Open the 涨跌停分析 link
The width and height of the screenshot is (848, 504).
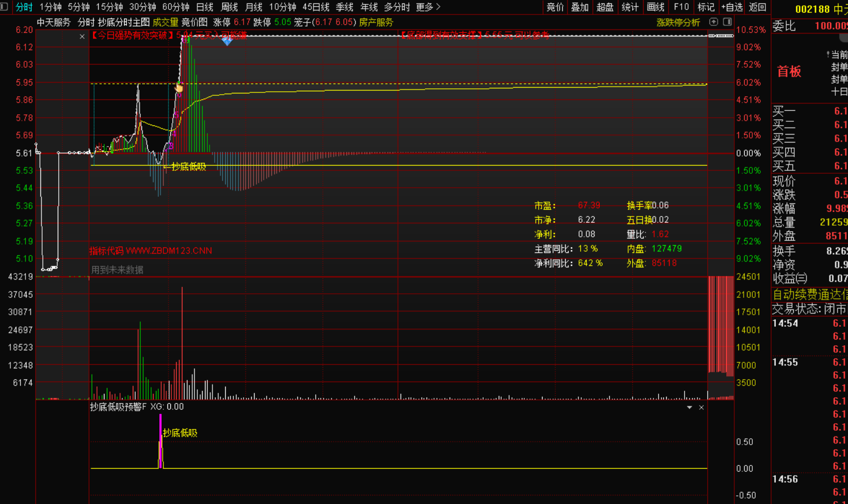coord(678,23)
